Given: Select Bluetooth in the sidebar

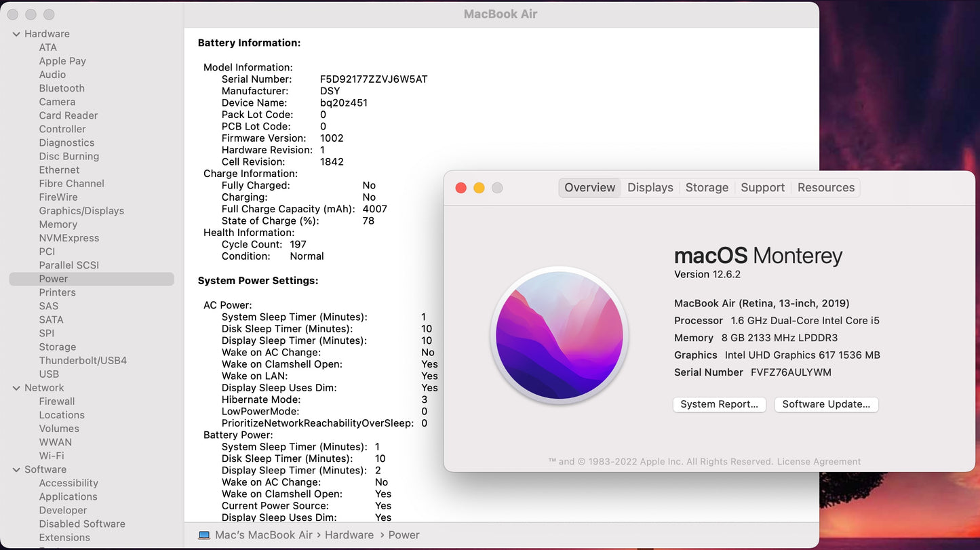Looking at the screenshot, I should point(62,88).
